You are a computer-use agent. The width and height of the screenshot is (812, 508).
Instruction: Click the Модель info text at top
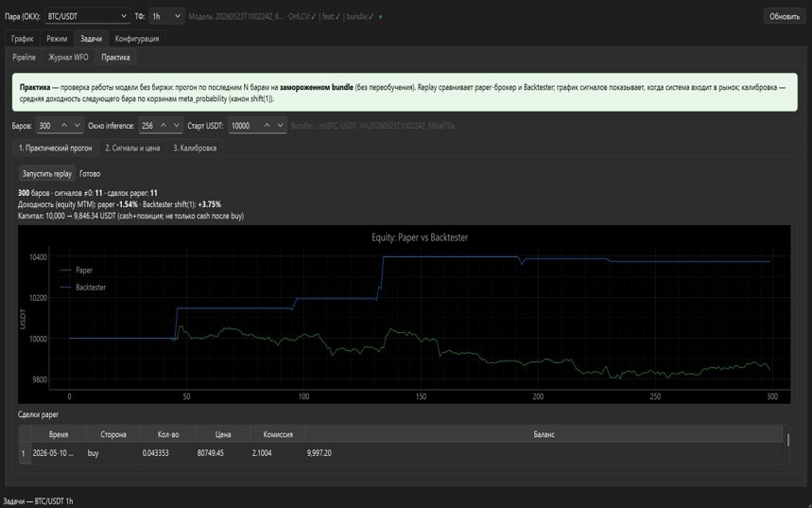(281, 17)
